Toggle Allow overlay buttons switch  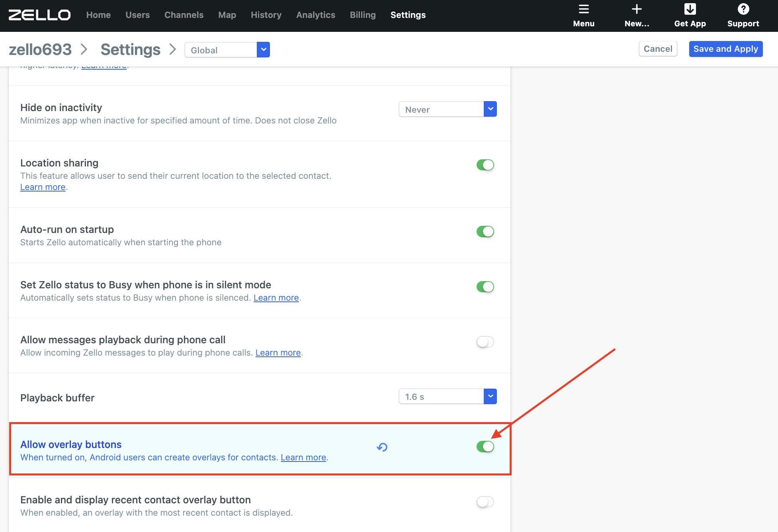pos(485,446)
